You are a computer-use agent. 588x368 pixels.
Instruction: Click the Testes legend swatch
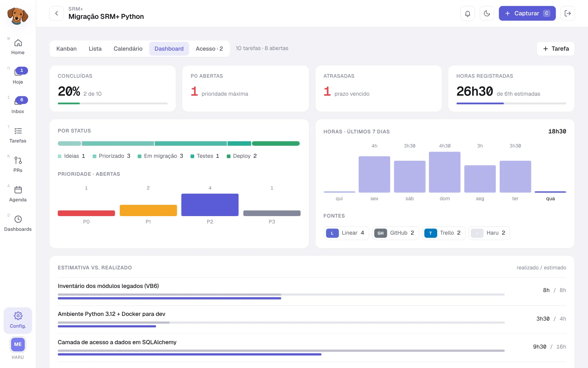tap(192, 156)
